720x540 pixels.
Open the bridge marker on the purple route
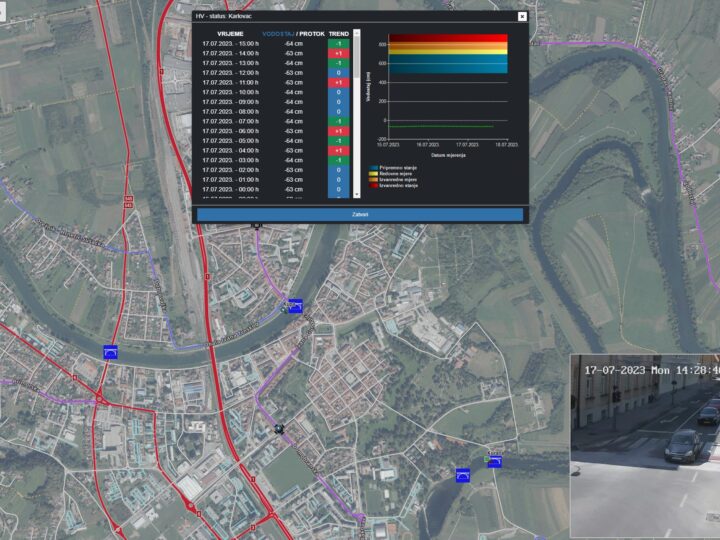tap(295, 306)
